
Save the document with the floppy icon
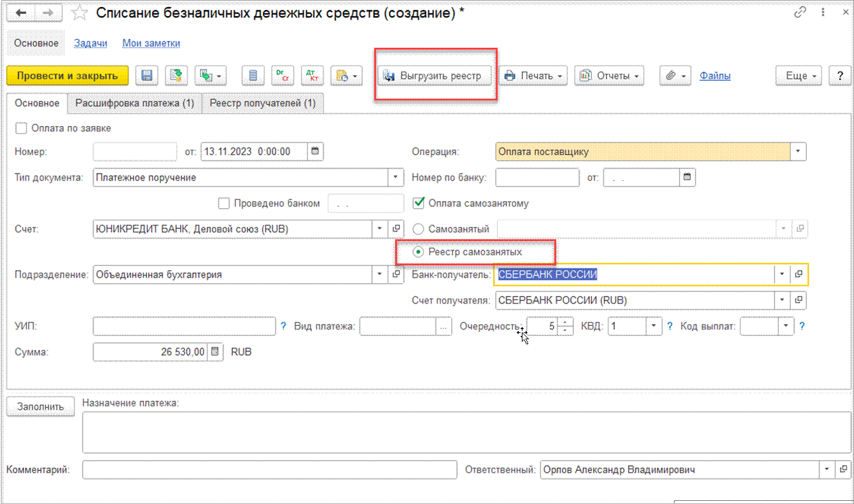146,76
